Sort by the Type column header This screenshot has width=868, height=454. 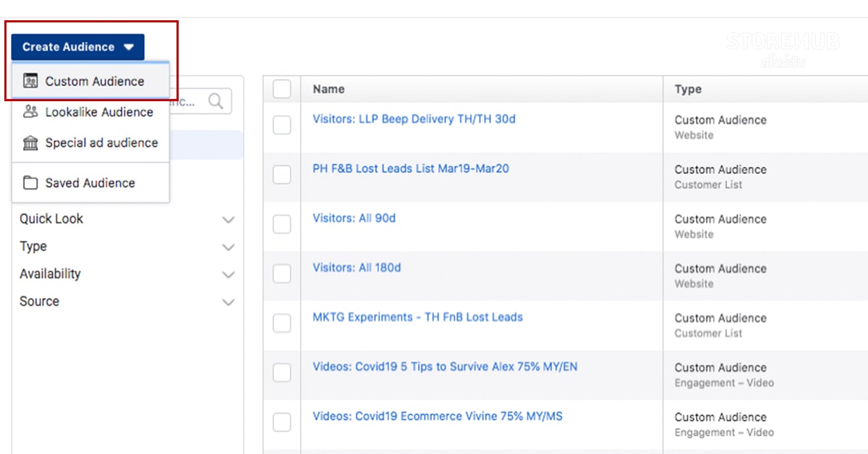click(688, 89)
